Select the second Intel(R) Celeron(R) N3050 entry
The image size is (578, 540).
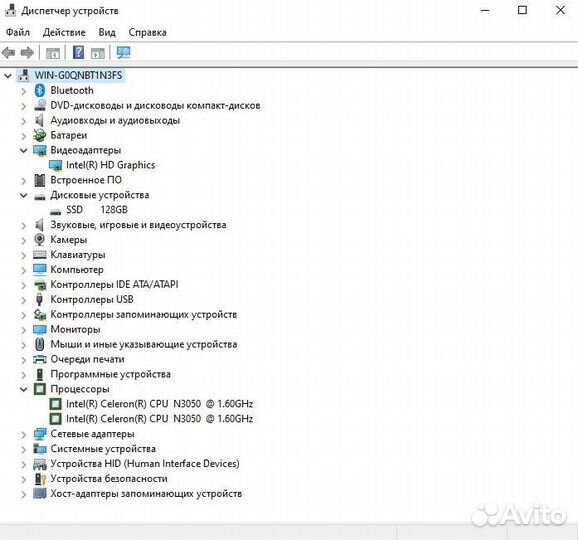[x=159, y=419]
